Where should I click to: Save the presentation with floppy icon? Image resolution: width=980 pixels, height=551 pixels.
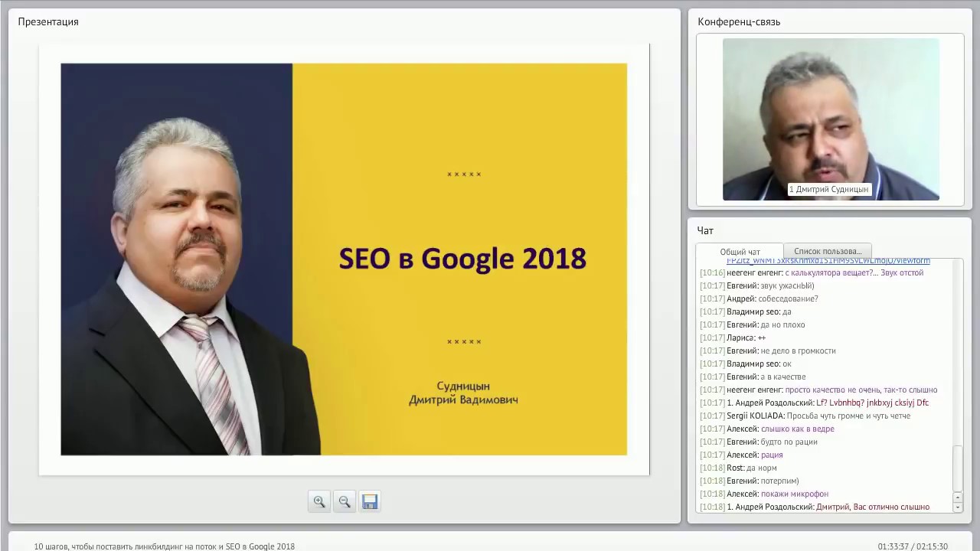coord(370,501)
